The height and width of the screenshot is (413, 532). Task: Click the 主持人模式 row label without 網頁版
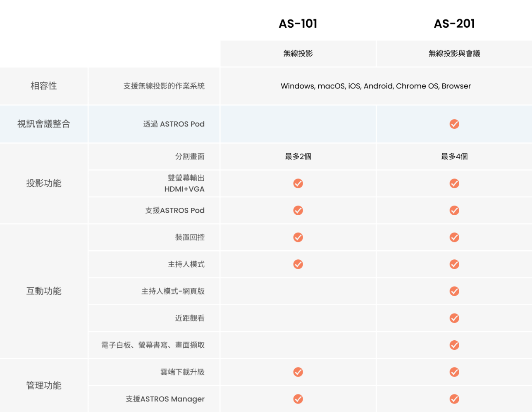[186, 264]
